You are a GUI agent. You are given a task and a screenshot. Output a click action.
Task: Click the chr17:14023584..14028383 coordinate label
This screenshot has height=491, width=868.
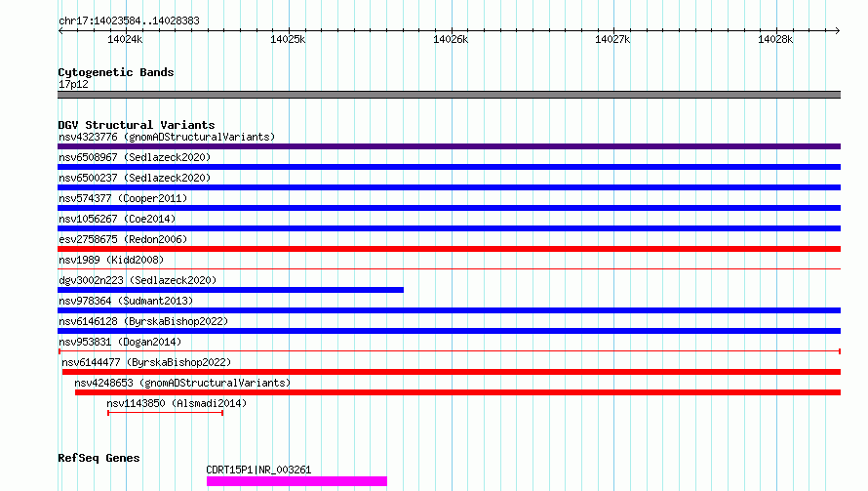point(129,21)
